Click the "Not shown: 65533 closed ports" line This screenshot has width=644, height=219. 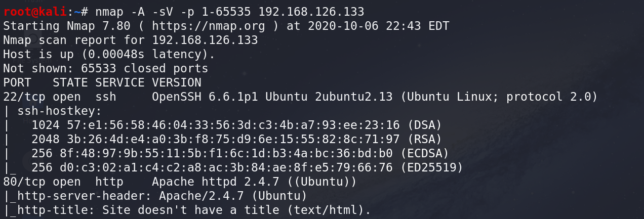105,68
